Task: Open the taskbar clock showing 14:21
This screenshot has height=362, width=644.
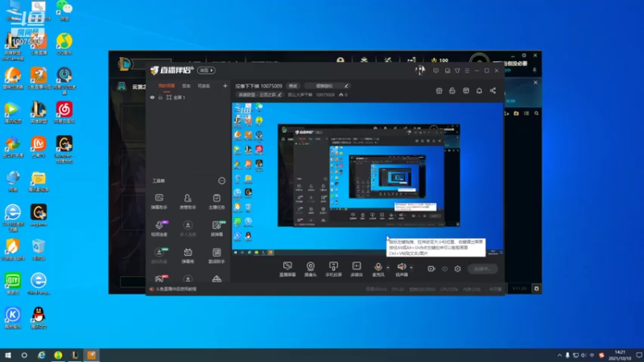Action: (x=620, y=356)
